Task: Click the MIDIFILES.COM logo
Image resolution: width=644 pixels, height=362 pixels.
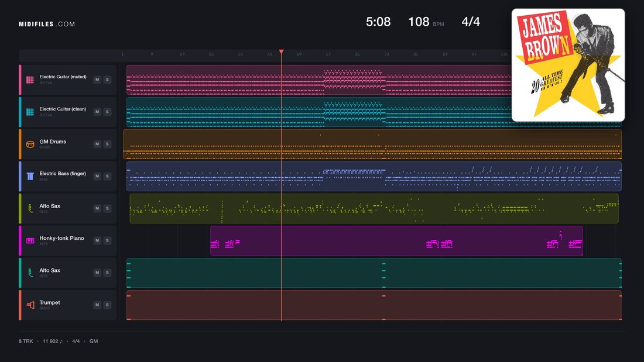Action: 47,24
